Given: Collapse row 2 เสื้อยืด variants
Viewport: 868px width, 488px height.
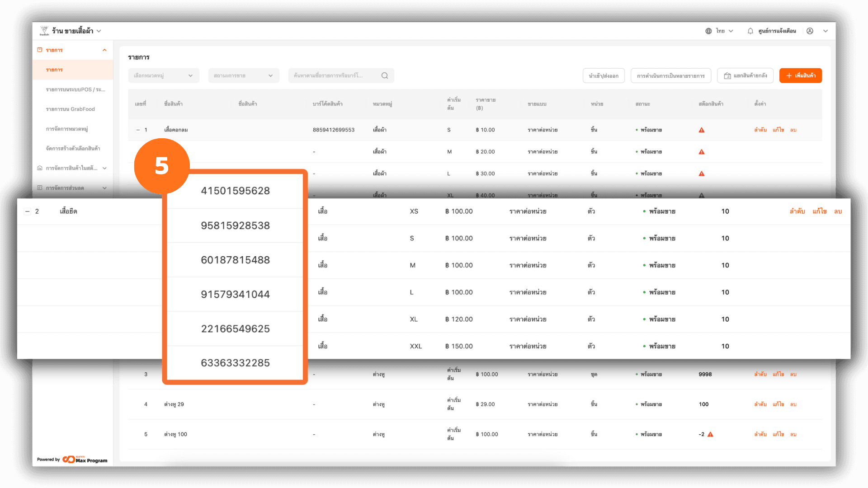Looking at the screenshot, I should [x=27, y=211].
